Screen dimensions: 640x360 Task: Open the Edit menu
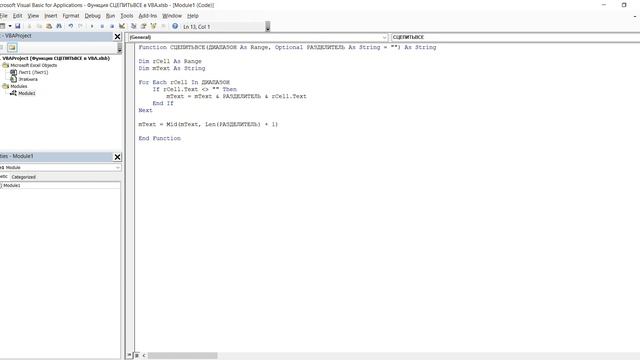18,16
